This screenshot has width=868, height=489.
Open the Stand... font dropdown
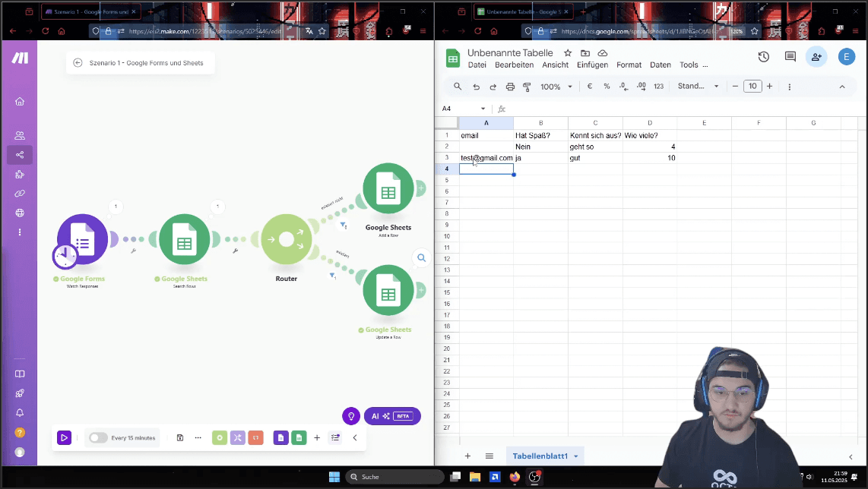pyautogui.click(x=698, y=87)
